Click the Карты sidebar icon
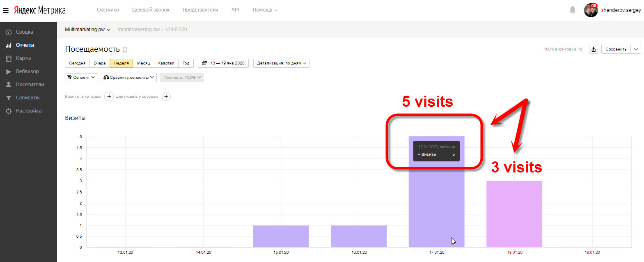 (x=8, y=58)
